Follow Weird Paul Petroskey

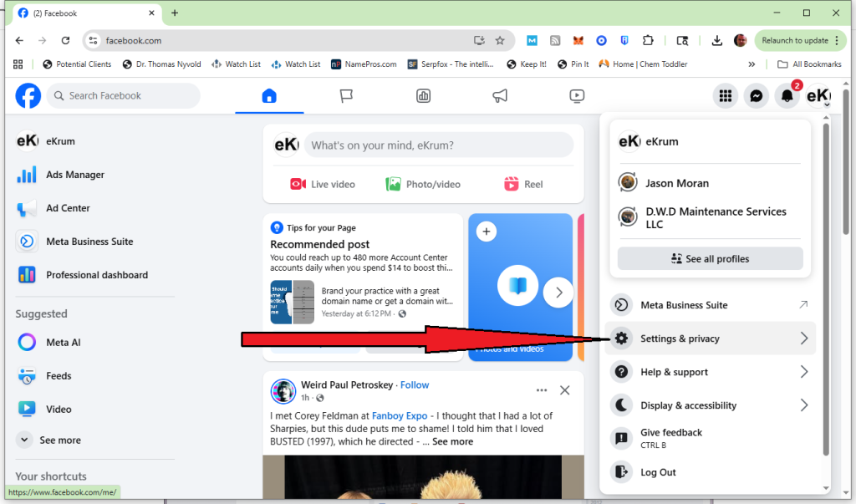(415, 385)
